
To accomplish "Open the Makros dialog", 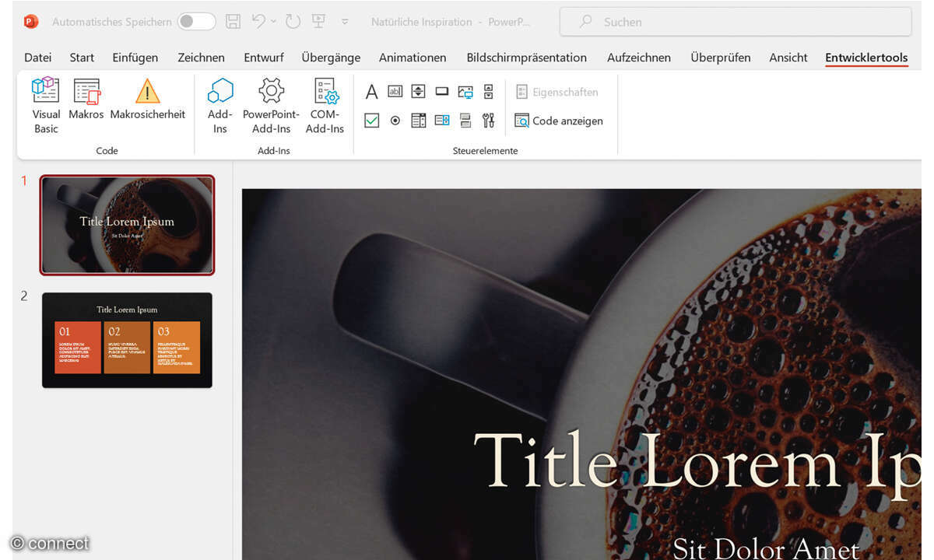I will (86, 99).
